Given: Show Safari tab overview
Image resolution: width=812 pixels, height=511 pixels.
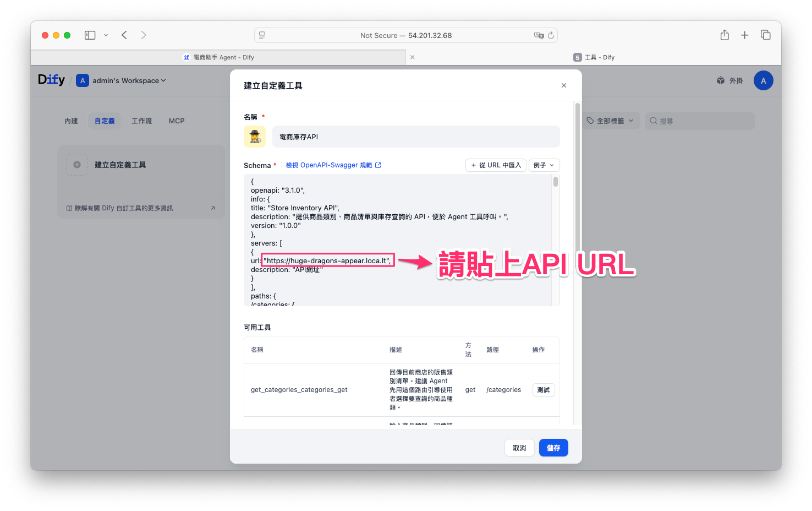Looking at the screenshot, I should point(765,35).
